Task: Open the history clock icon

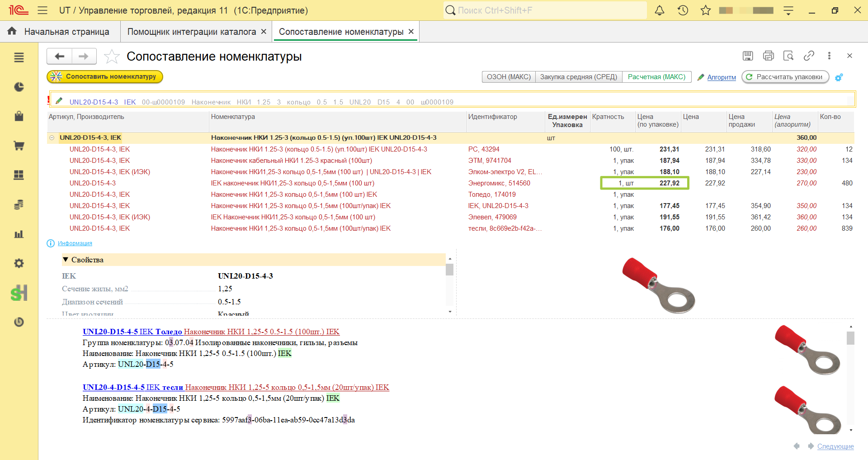Action: point(683,10)
